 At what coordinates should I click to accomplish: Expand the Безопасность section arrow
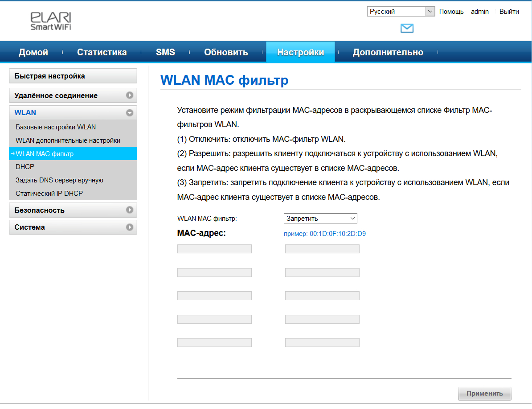(130, 210)
